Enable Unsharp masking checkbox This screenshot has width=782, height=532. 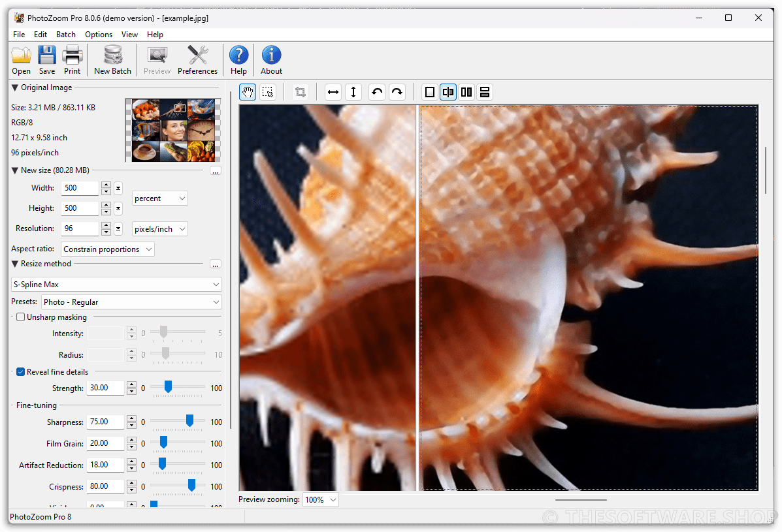click(20, 317)
